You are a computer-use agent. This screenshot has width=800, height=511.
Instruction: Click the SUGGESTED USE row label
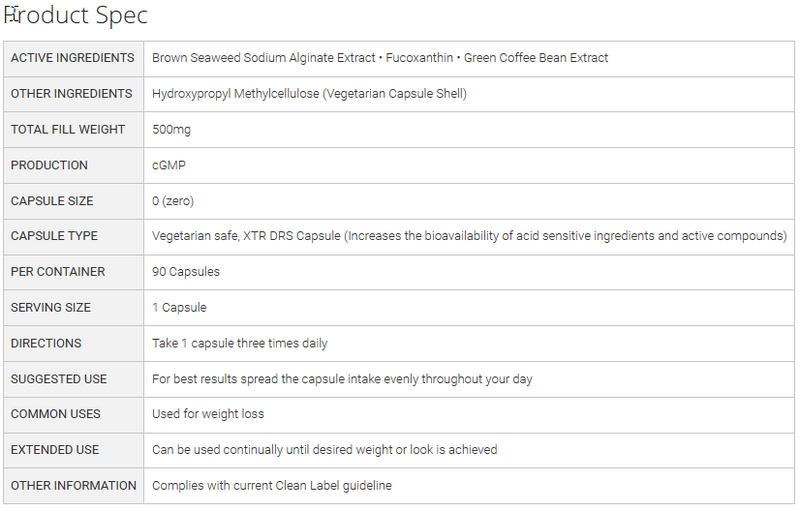59,379
